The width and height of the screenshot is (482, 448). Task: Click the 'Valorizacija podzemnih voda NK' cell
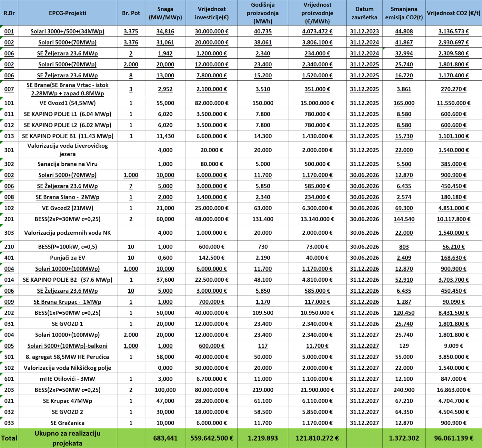pos(67,233)
